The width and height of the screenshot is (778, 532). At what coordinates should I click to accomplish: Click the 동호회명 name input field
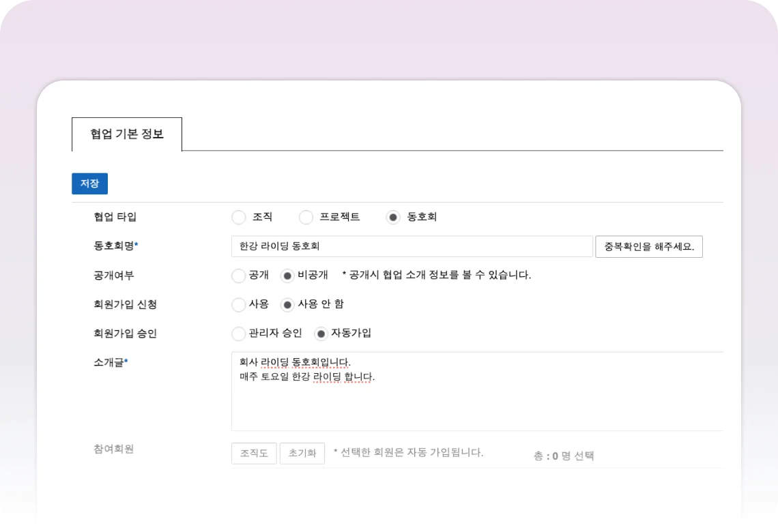[412, 246]
